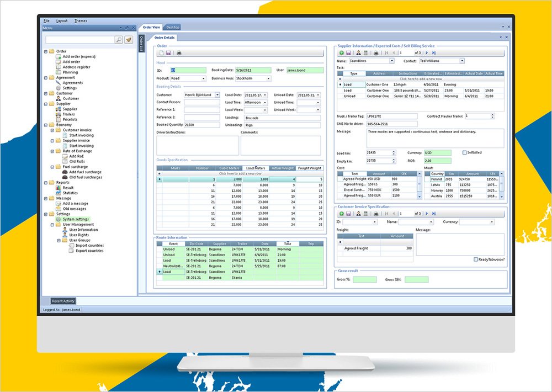Click the Recent Activity button
The image size is (552, 392).
tap(63, 301)
